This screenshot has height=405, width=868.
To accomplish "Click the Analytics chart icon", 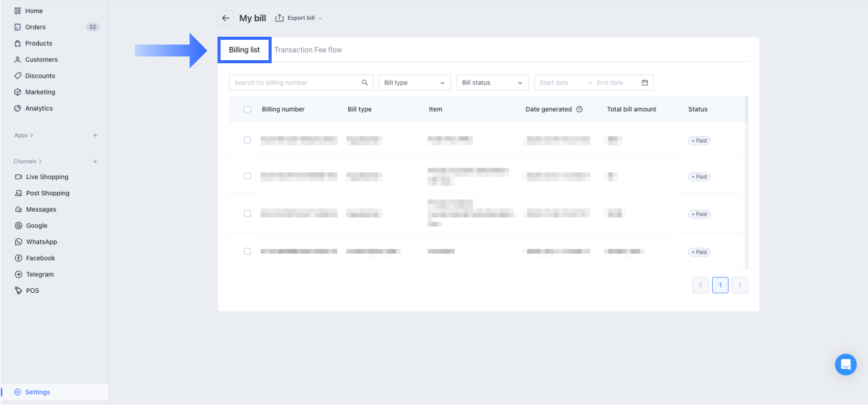I will point(17,109).
